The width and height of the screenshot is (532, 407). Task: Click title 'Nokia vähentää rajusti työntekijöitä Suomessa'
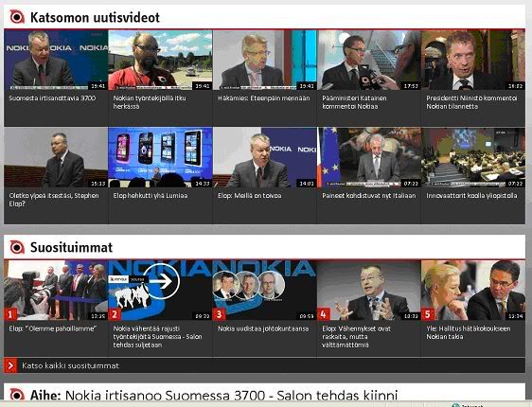pos(157,337)
